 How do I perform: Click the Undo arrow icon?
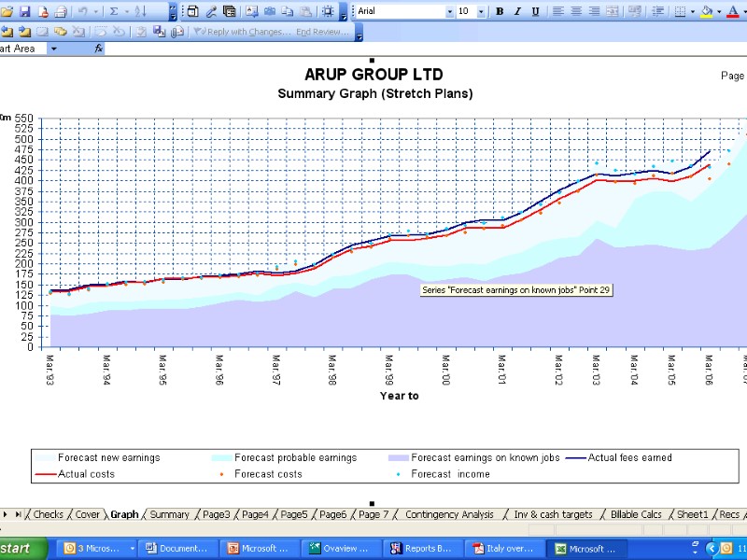(x=82, y=11)
